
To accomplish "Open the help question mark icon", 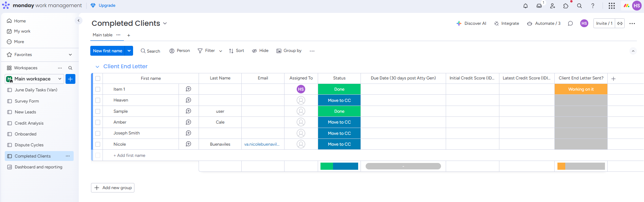I will (592, 6).
